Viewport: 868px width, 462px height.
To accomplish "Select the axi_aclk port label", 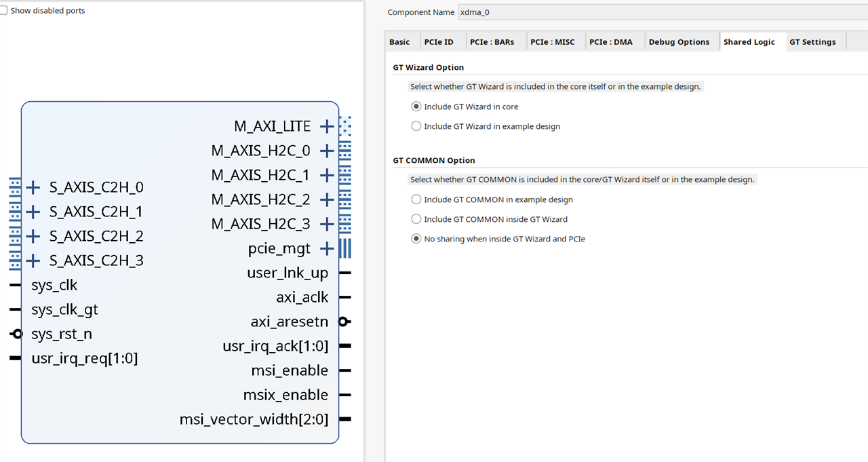I will pyautogui.click(x=302, y=297).
